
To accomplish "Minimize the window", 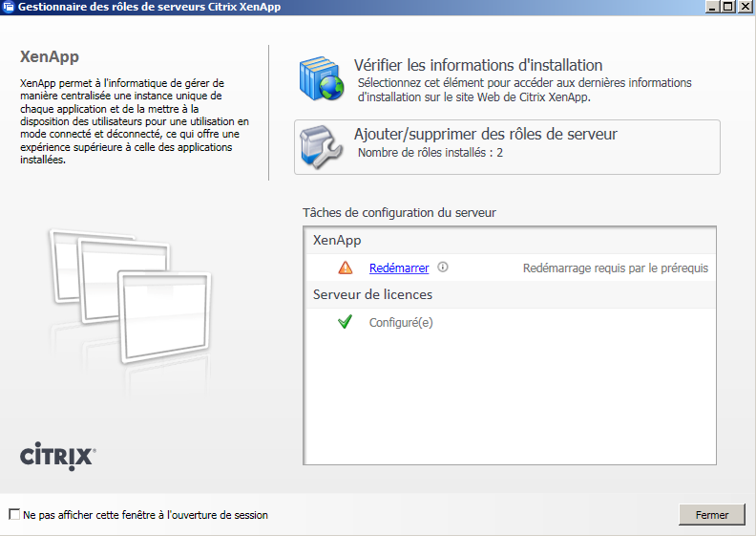I will click(x=713, y=7).
